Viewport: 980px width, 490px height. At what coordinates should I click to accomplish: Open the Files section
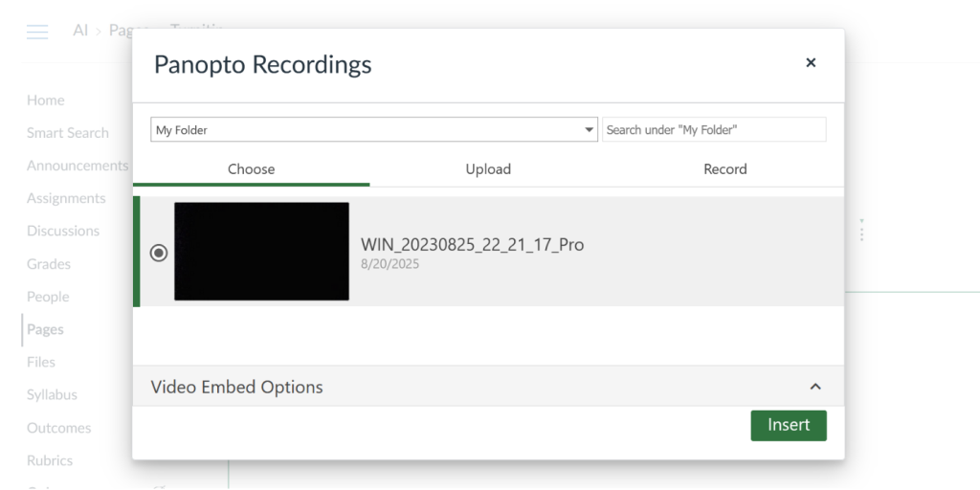41,362
